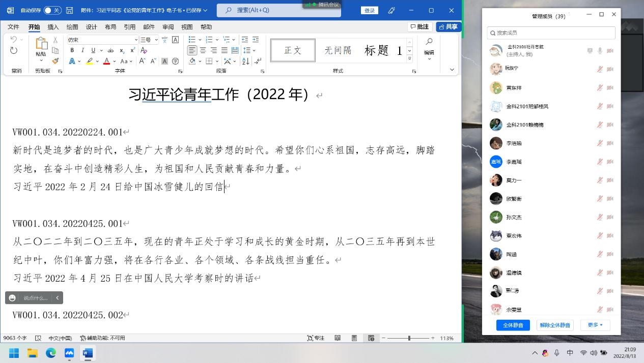Click the 共享 button
The image size is (644, 363).
[x=449, y=27]
